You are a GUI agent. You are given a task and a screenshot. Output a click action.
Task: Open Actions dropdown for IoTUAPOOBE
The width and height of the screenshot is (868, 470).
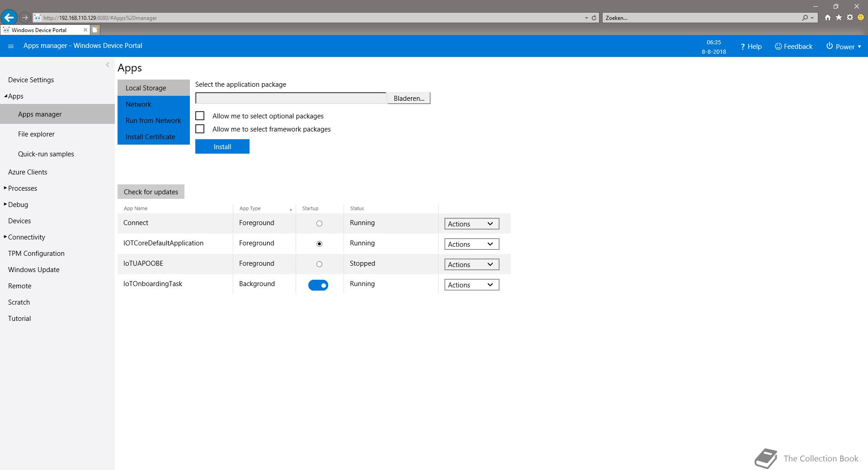(472, 264)
